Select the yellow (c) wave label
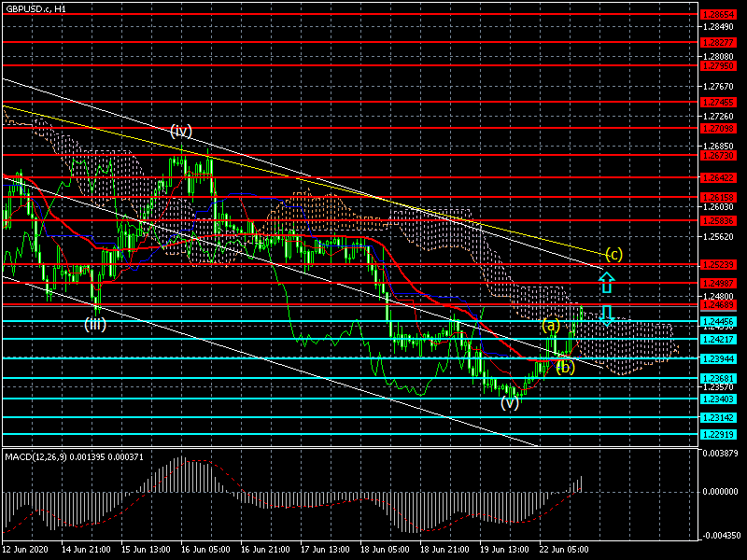This screenshot has height=560, width=747. point(613,254)
